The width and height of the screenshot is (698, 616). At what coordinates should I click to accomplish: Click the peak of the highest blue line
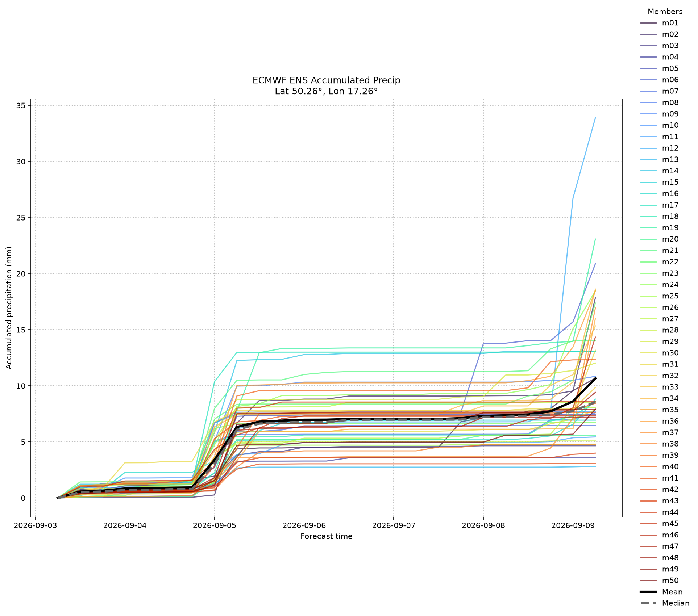pyautogui.click(x=595, y=118)
